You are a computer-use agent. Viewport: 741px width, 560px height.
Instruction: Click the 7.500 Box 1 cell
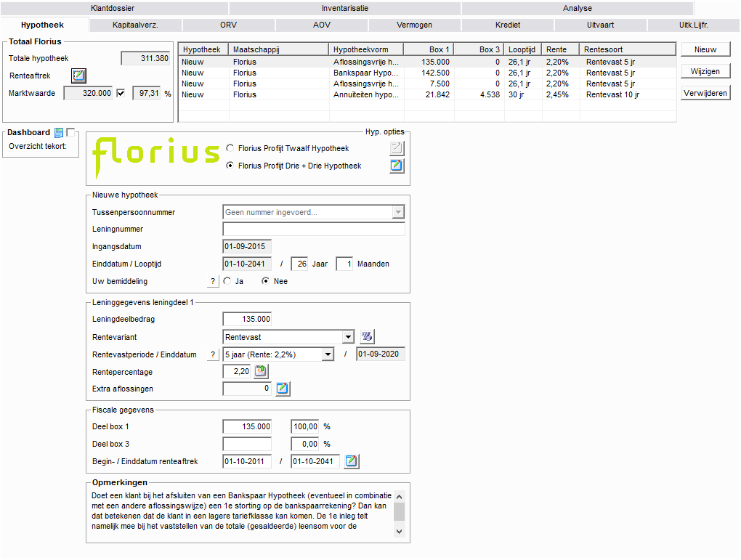click(429, 84)
